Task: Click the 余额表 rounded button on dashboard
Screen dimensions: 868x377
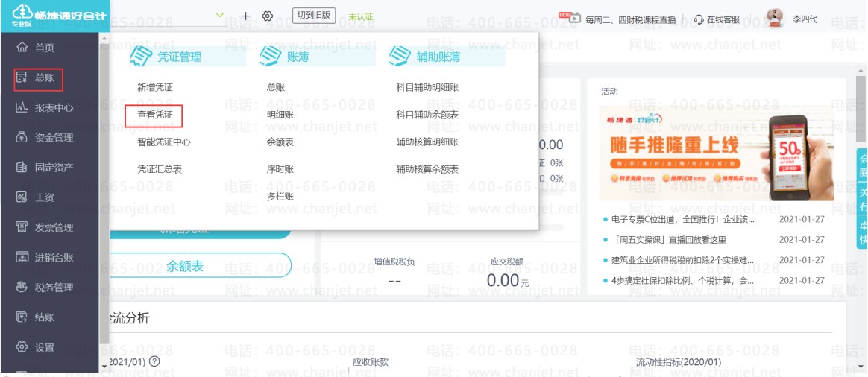Action: pyautogui.click(x=200, y=266)
